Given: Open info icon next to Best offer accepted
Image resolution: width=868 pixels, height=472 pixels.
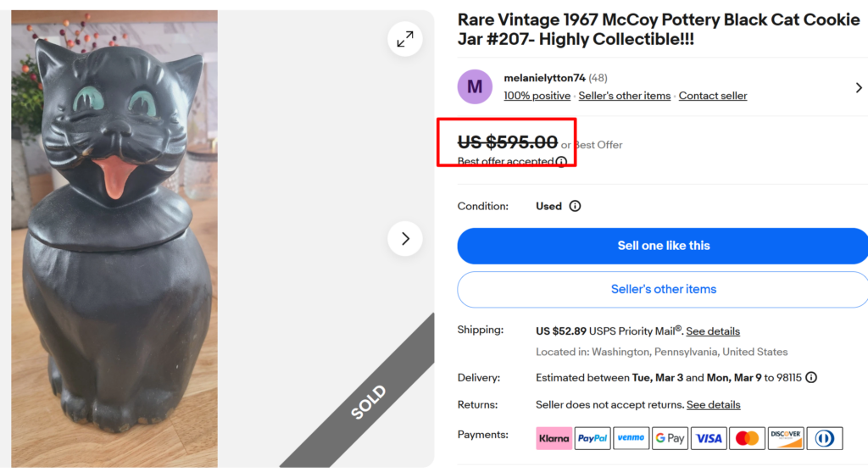Looking at the screenshot, I should [561, 162].
